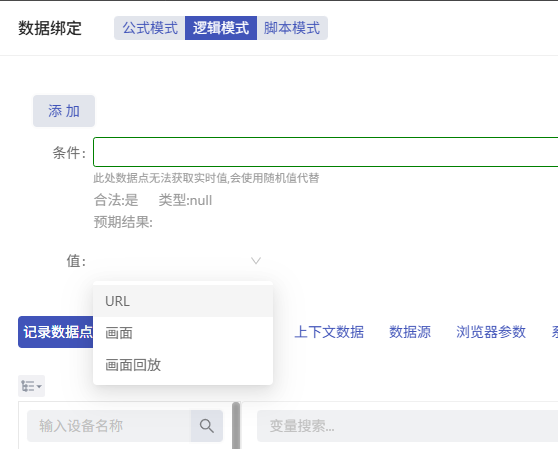The image size is (558, 449).
Task: Switch to 数据源 tab
Action: tap(410, 332)
